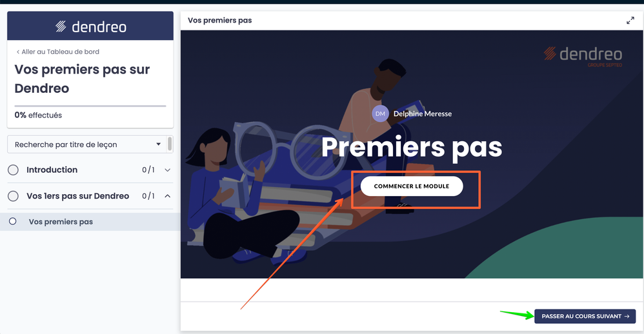Click the DM author avatar

pyautogui.click(x=380, y=113)
